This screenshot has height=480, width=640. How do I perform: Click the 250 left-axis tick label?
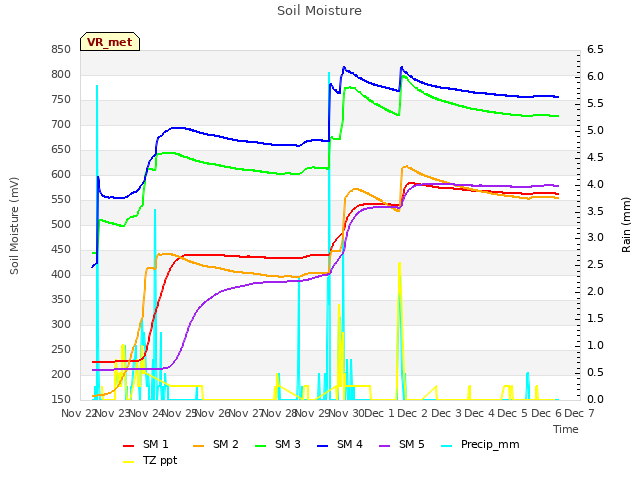tap(61, 350)
